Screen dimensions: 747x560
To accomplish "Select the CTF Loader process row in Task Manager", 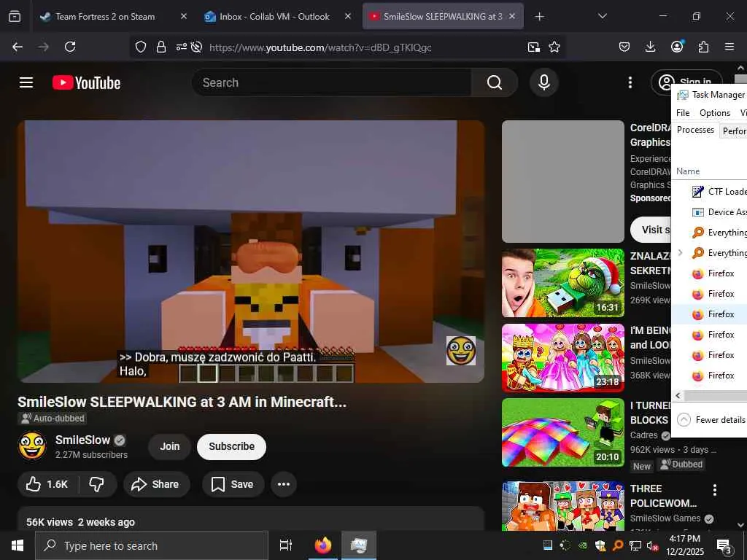I will 709,192.
